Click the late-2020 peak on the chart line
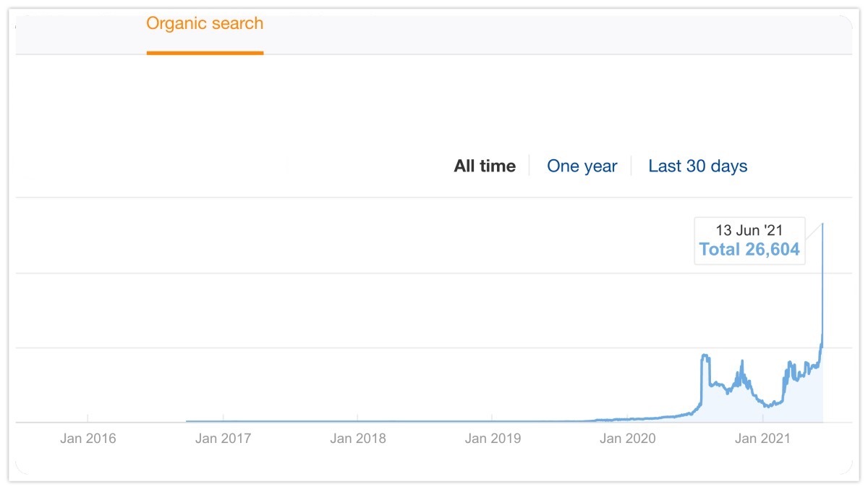Viewport: 868px width, 490px height. click(741, 361)
